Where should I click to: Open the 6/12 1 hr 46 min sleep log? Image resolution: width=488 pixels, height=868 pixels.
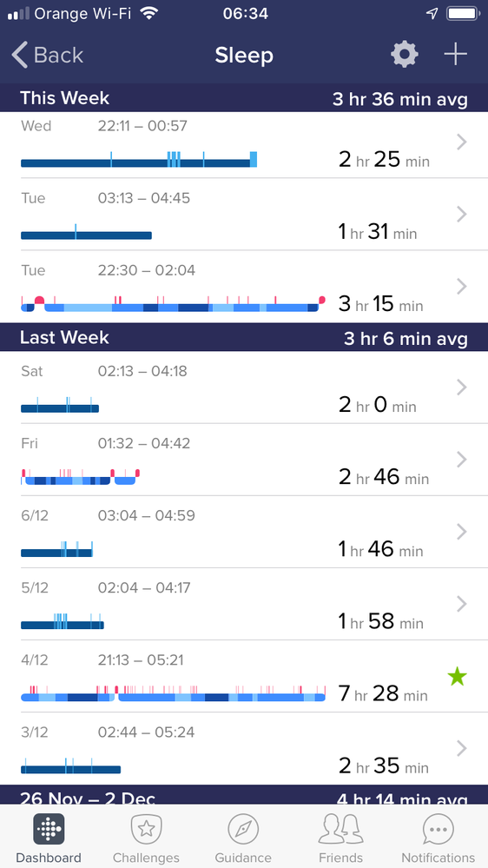244,532
